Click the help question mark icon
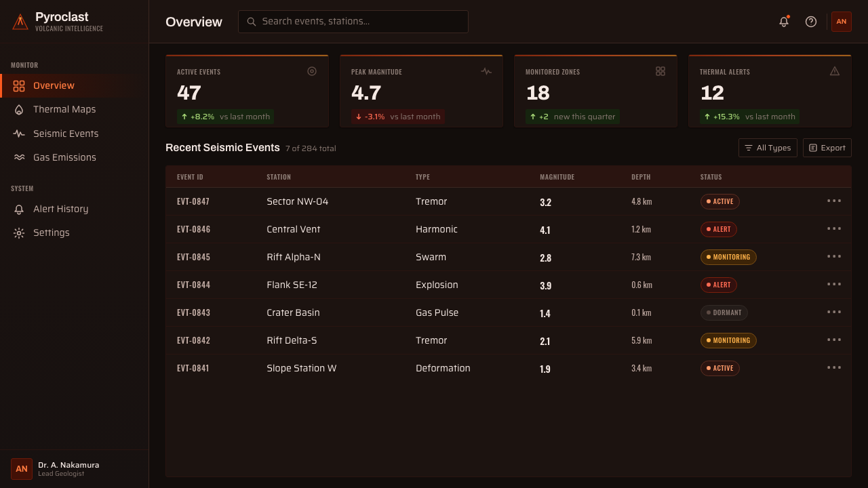Viewport: 868px width, 488px height. (x=811, y=22)
